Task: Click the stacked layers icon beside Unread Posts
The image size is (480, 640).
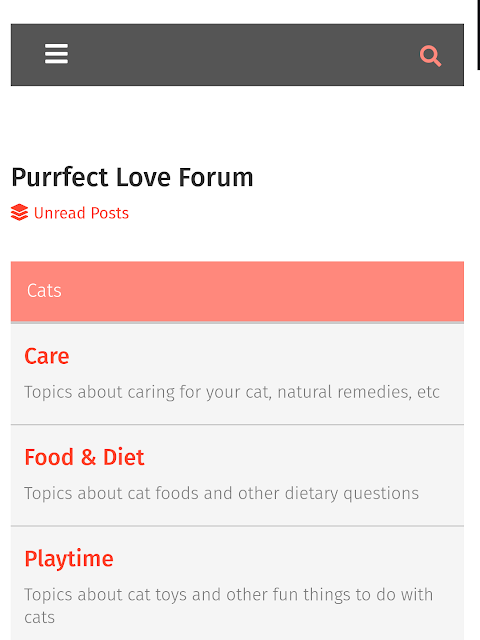Action: coord(19,213)
